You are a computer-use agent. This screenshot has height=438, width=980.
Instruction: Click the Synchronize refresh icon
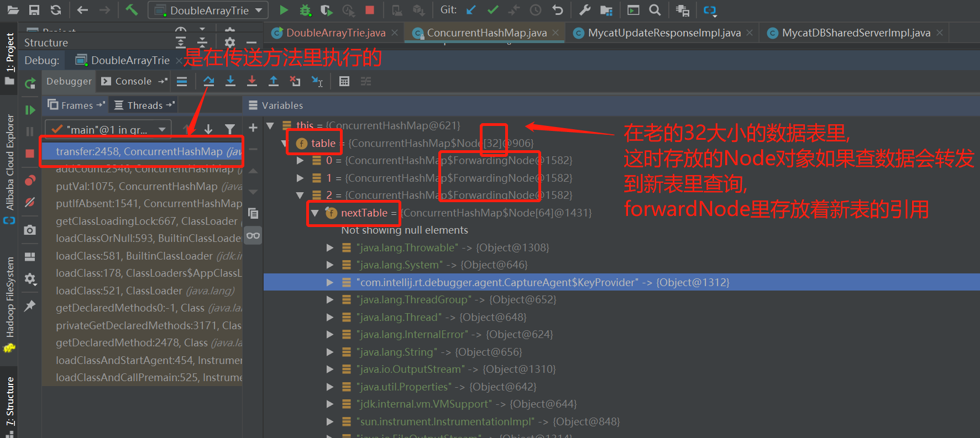55,10
